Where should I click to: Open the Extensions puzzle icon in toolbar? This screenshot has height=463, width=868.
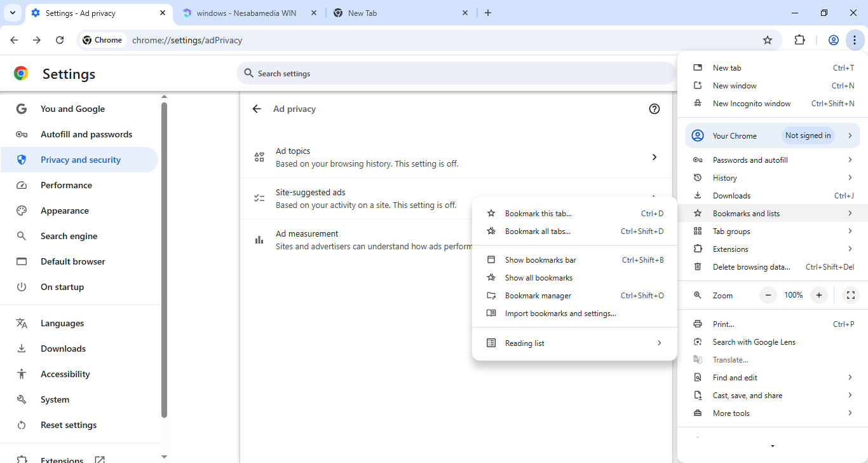coord(800,40)
